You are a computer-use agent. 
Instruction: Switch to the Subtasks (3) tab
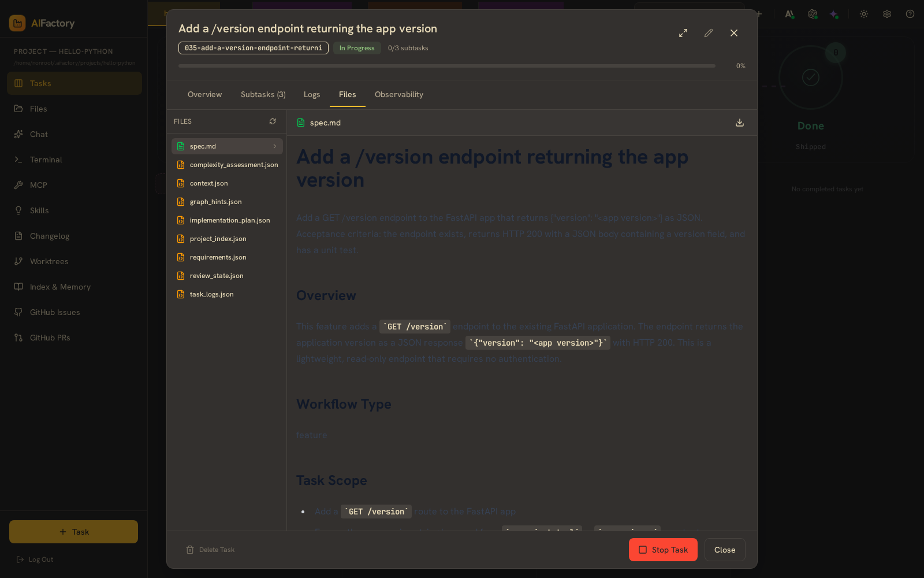pos(263,94)
